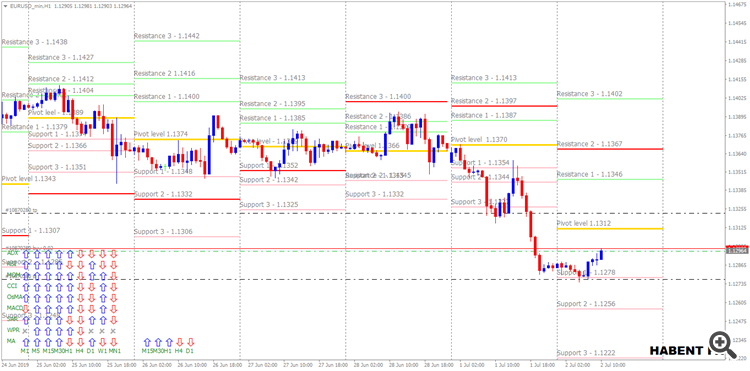Click the ADX row down arrow for H4

coord(81,254)
